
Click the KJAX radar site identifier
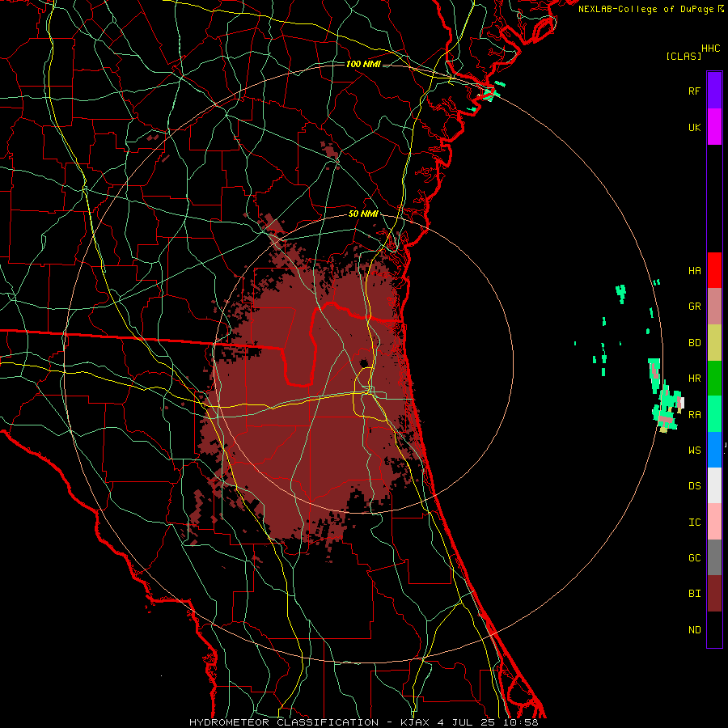[416, 722]
